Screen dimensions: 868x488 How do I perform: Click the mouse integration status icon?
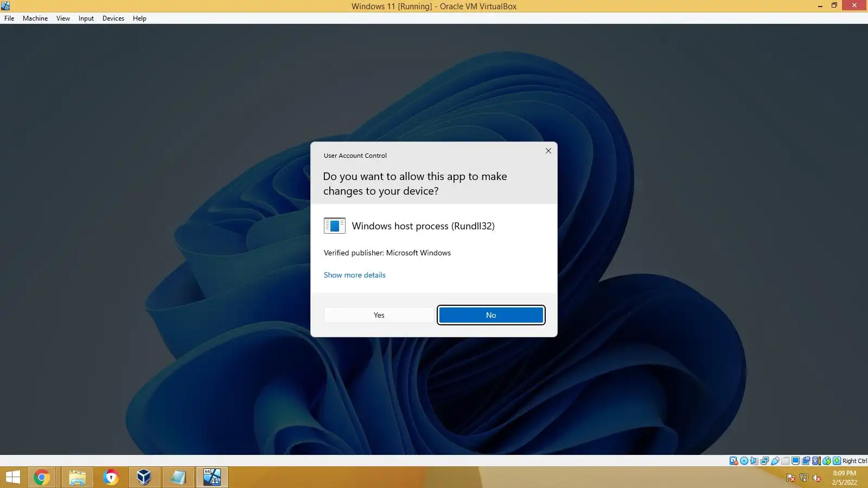tap(826, 461)
